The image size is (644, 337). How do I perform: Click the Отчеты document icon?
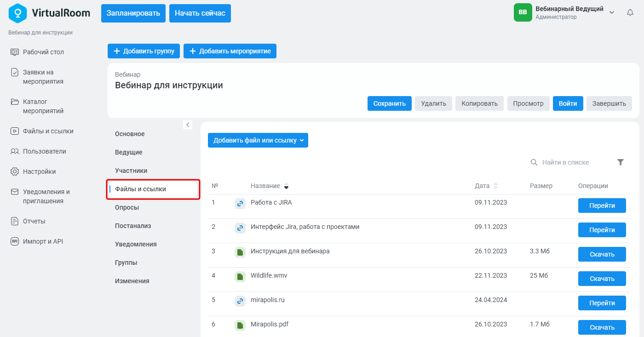[x=15, y=221]
